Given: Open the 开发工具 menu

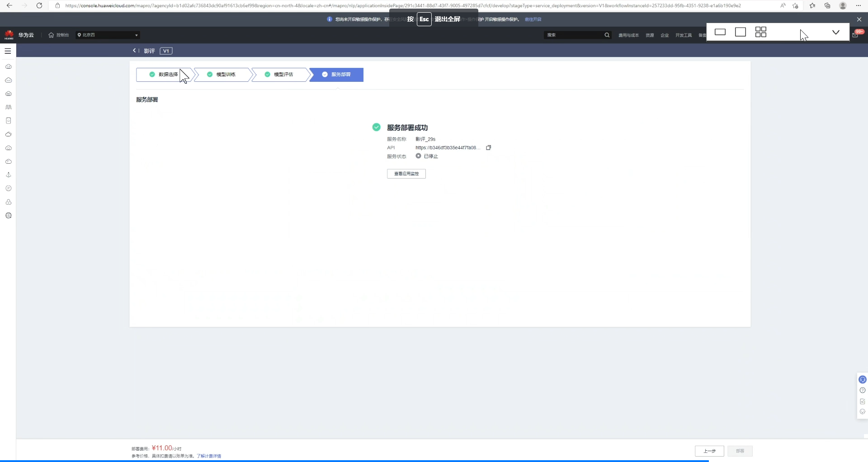Looking at the screenshot, I should point(684,35).
